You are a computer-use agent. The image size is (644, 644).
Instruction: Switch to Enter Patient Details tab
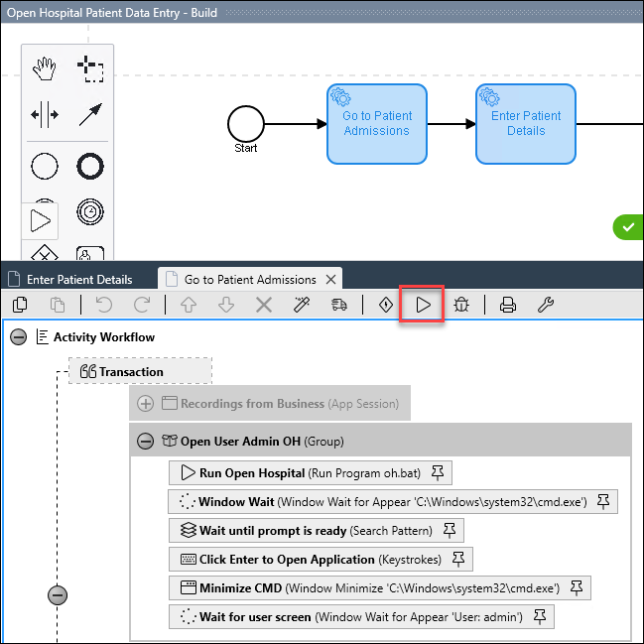78,280
